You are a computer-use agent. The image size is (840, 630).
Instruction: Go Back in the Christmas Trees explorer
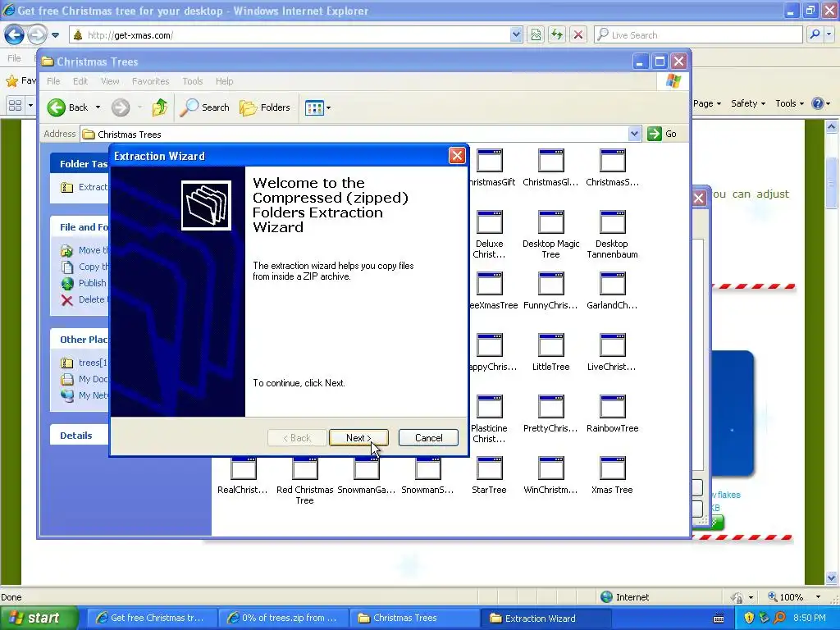(67, 107)
